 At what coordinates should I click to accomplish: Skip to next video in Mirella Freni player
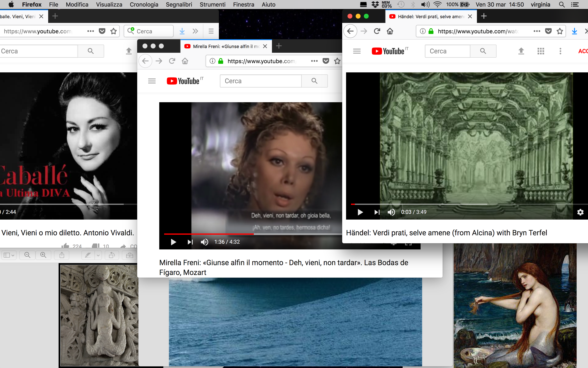pos(190,242)
